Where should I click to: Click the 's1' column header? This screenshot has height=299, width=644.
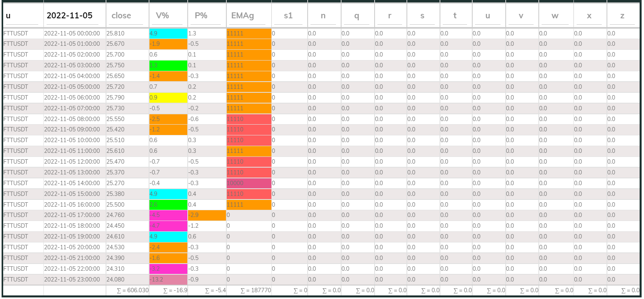pyautogui.click(x=288, y=16)
